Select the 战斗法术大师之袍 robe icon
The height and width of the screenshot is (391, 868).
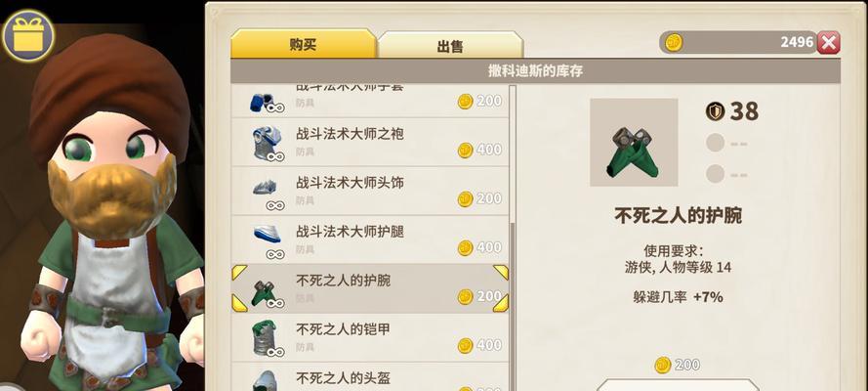tap(268, 143)
